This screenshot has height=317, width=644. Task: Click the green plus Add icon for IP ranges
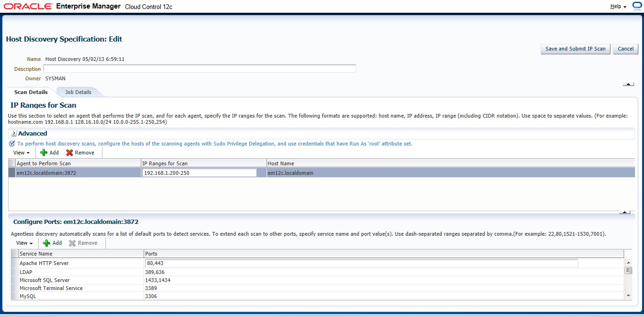pyautogui.click(x=44, y=153)
